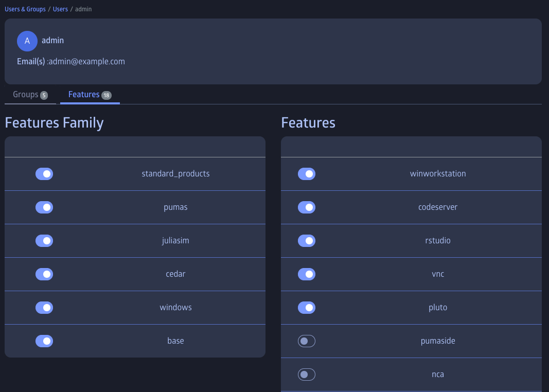
Task: Disable the pumas feature family
Action: tap(44, 207)
